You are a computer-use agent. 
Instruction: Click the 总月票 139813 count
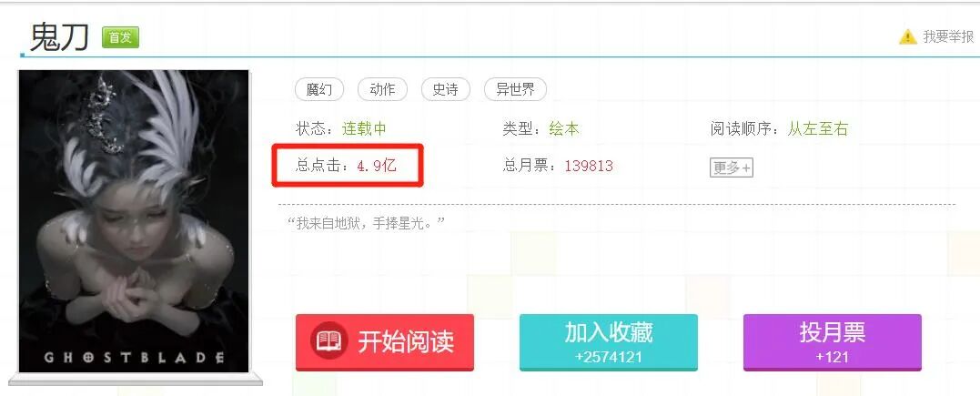pos(558,166)
